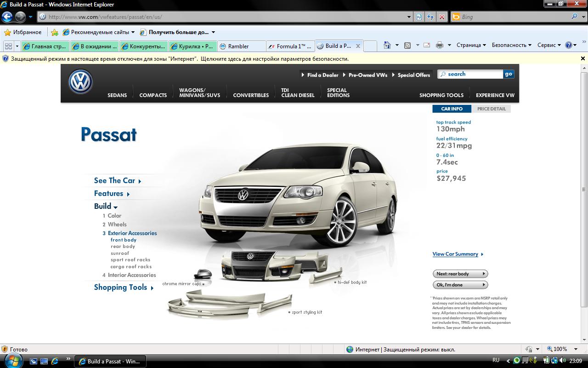Viewport: 588px width, 368px height.
Task: Click the IE Back navigation button
Action: coord(7,17)
